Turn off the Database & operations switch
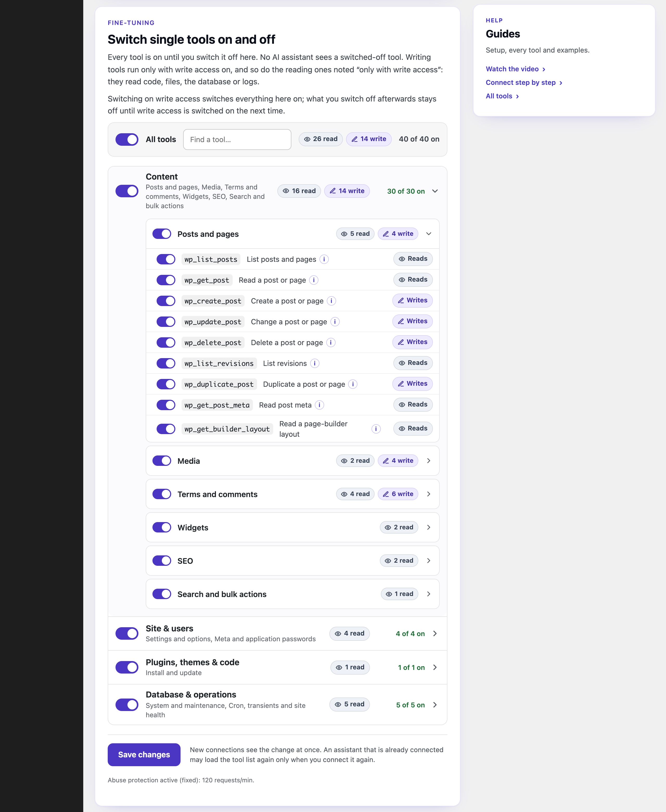 (127, 705)
